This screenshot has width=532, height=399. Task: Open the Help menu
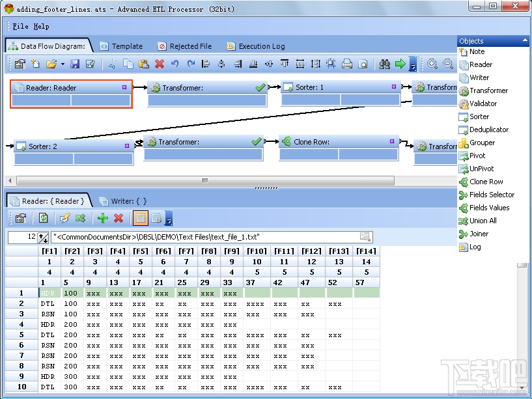[41, 26]
